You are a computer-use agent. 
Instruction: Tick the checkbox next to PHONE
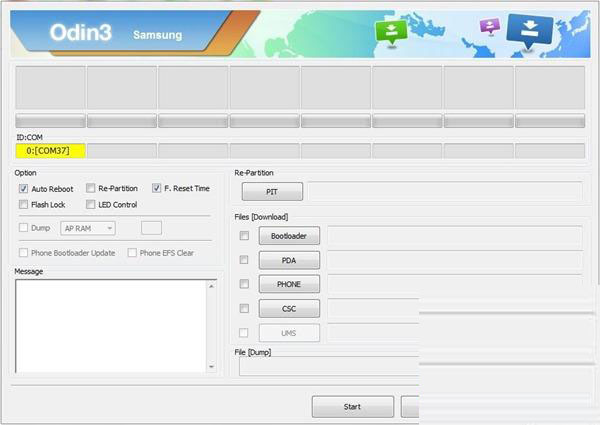point(244,284)
